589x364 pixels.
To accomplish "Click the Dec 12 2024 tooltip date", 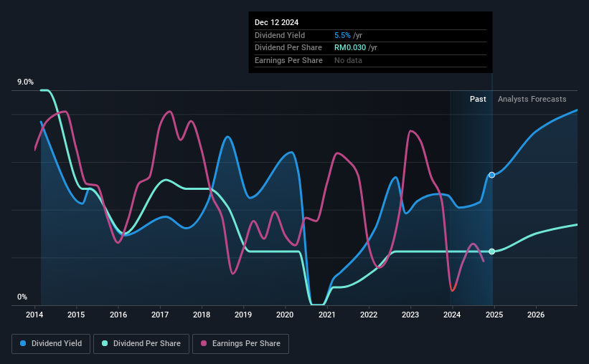I will pos(276,22).
